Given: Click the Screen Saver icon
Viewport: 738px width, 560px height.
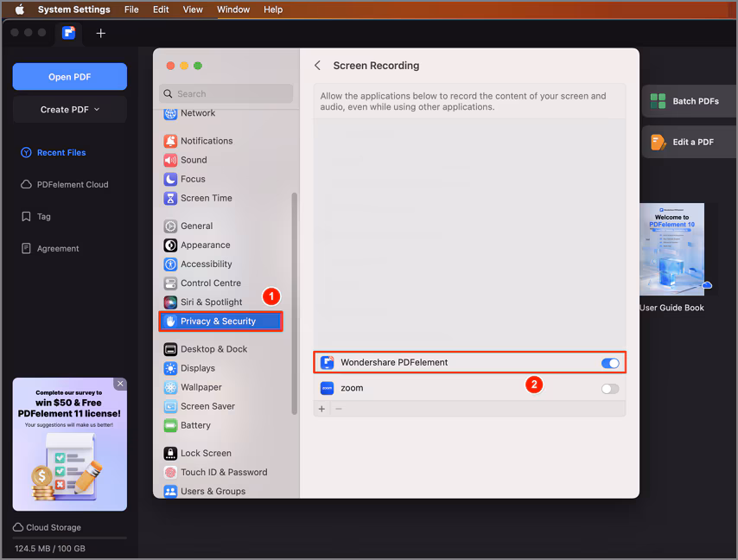Looking at the screenshot, I should coord(170,406).
